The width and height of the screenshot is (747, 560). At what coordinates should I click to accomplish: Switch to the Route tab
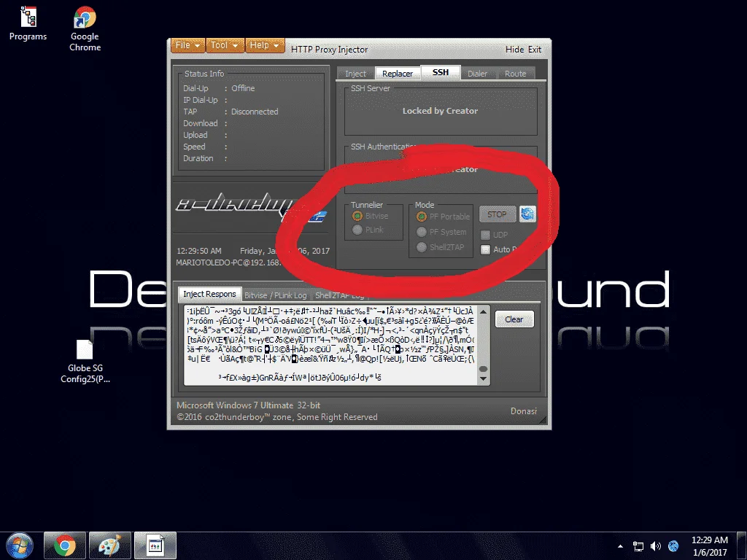[516, 74]
